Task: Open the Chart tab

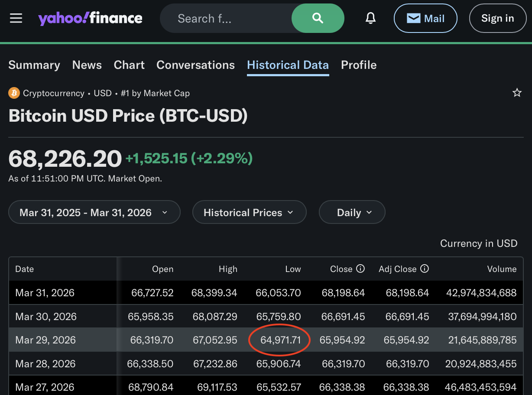Action: 129,65
